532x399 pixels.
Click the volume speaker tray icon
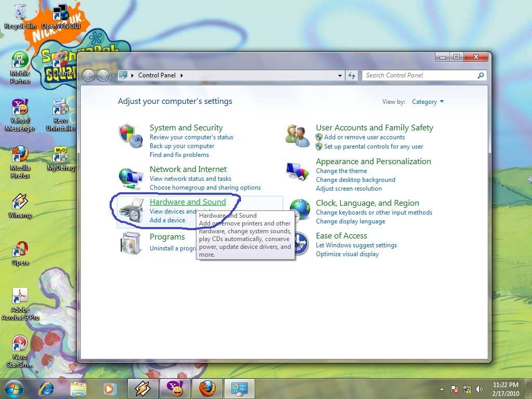coord(479,389)
